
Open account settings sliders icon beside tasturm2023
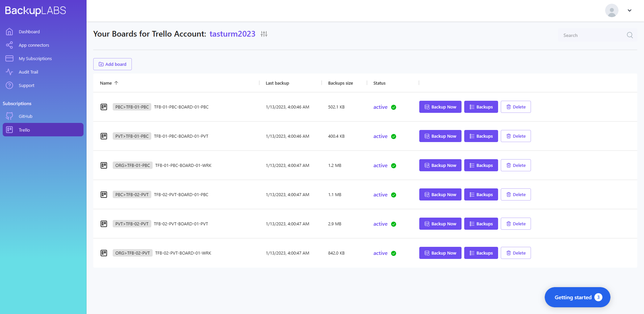coord(264,34)
